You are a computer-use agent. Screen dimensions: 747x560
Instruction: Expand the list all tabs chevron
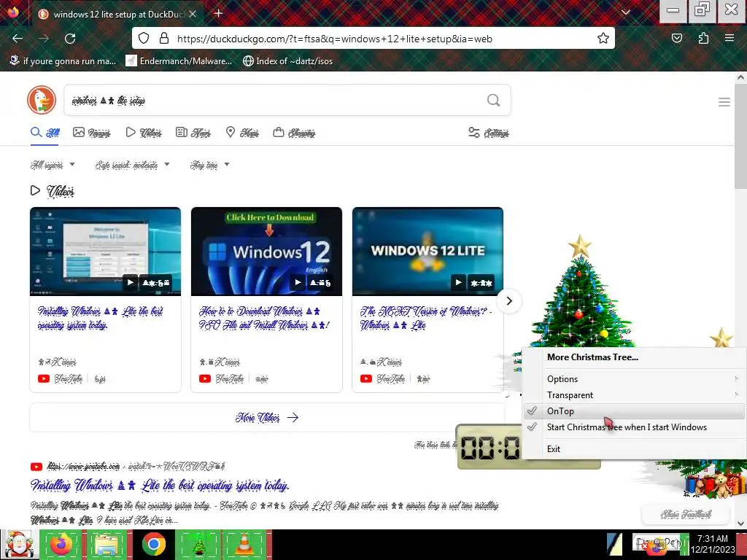point(626,12)
